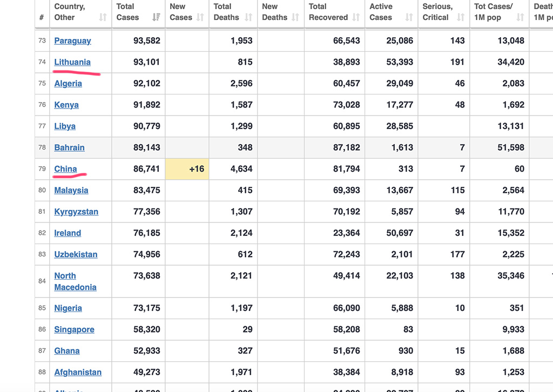Click Singapore's total deaths value 29
Viewport: 553px width, 392px height.
point(247,329)
